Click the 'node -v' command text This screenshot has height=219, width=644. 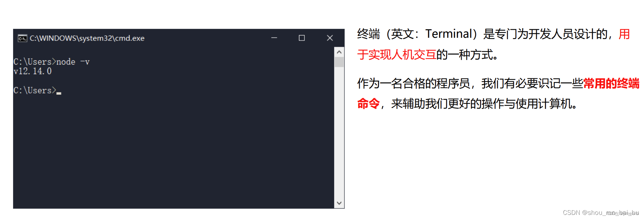pos(73,62)
